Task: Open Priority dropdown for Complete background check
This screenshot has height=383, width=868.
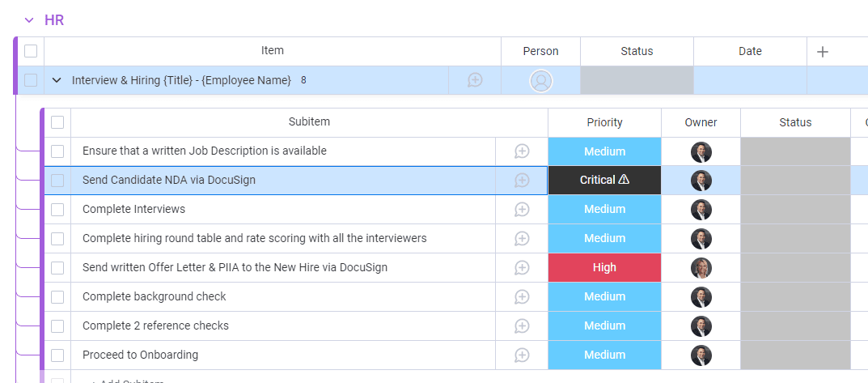Action: (x=604, y=296)
